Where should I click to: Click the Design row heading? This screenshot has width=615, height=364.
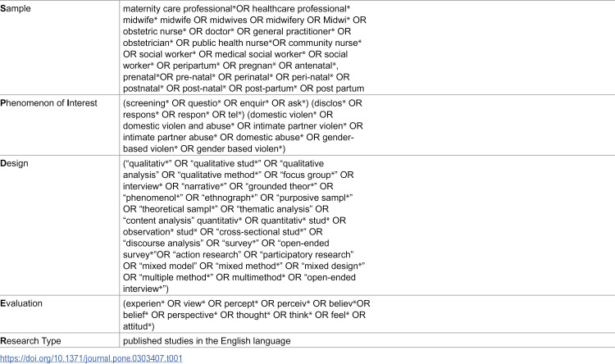pos(14,164)
